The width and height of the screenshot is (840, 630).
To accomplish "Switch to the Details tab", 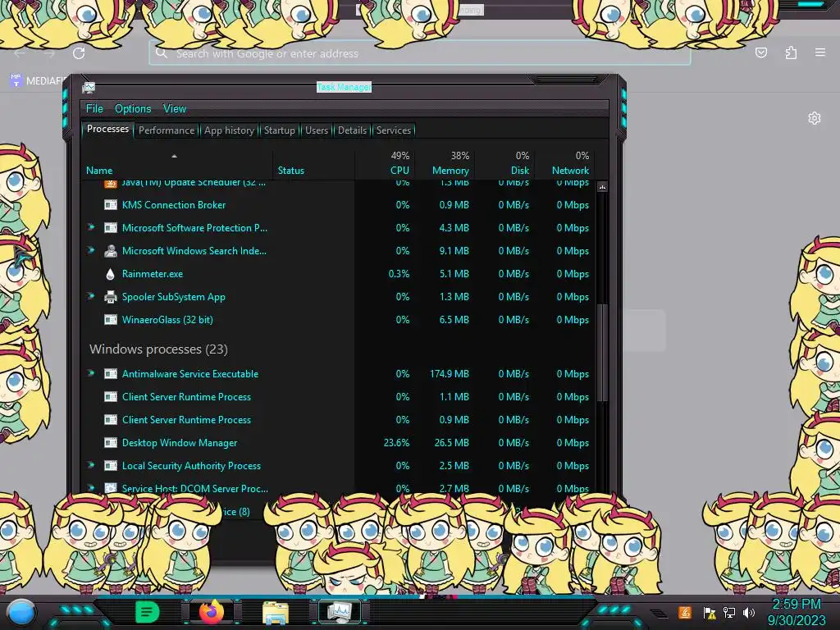I will pyautogui.click(x=352, y=130).
